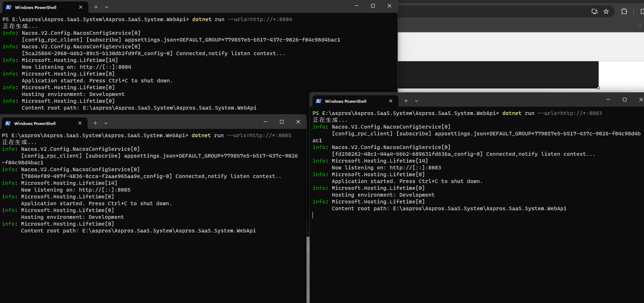644x303 pixels.
Task: Close the tab in the port 8084 PowerShell window
Action: [81, 7]
